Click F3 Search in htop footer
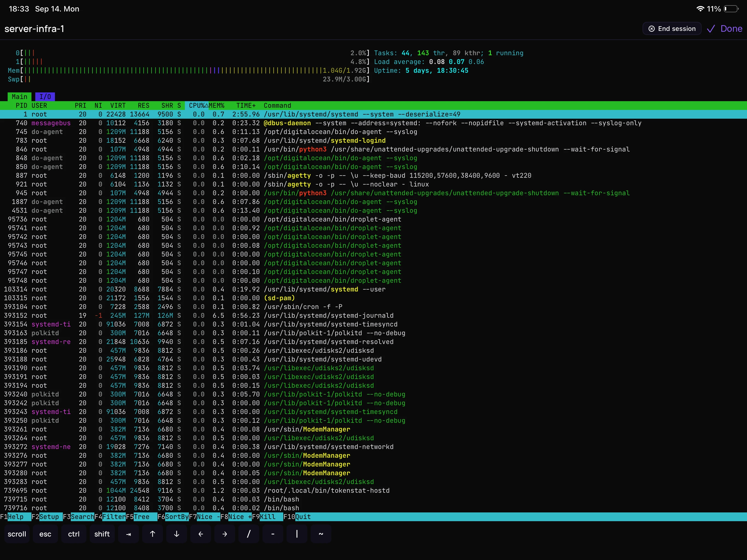Image resolution: width=747 pixels, height=560 pixels. point(78,517)
